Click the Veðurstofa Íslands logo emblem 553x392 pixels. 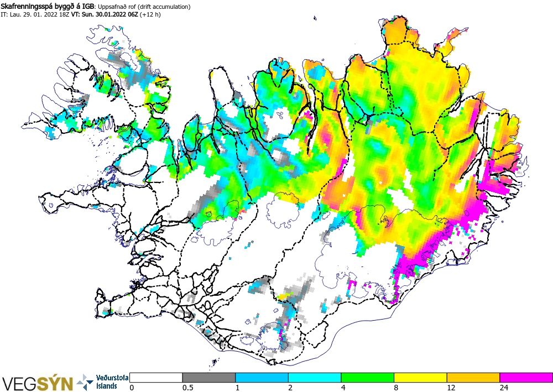click(x=85, y=382)
